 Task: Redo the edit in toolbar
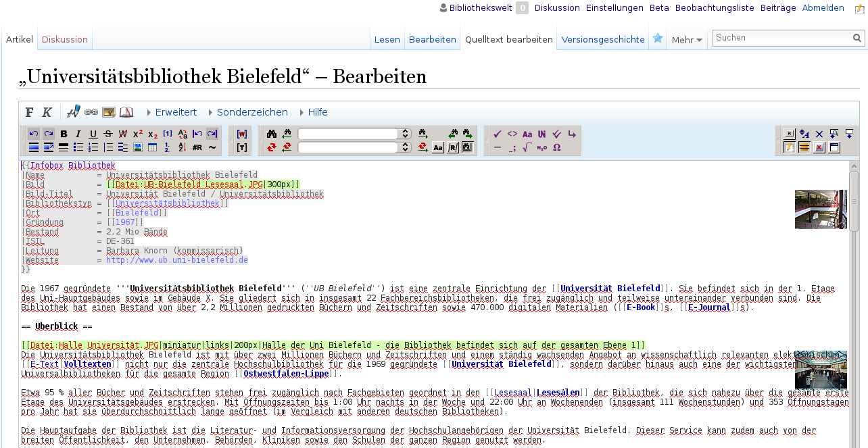tap(49, 134)
